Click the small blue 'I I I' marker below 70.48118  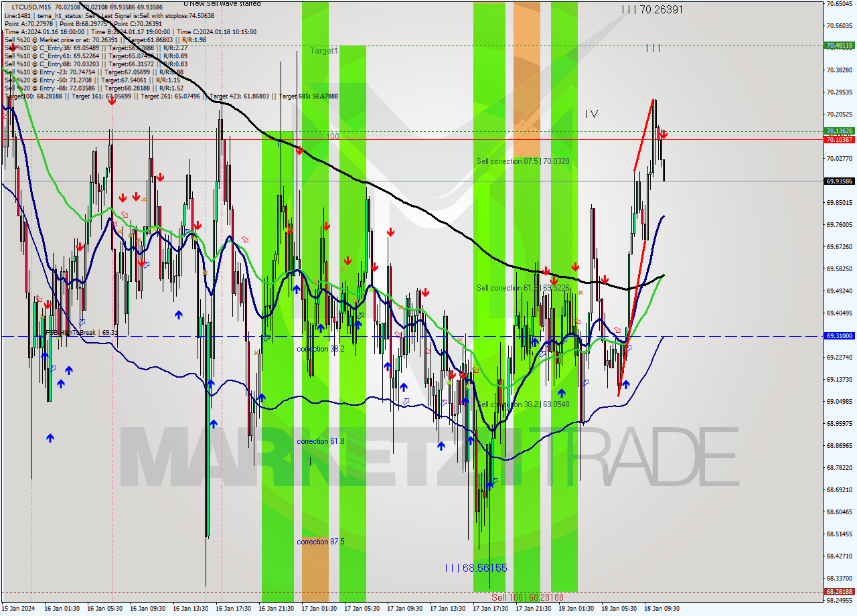[653, 48]
